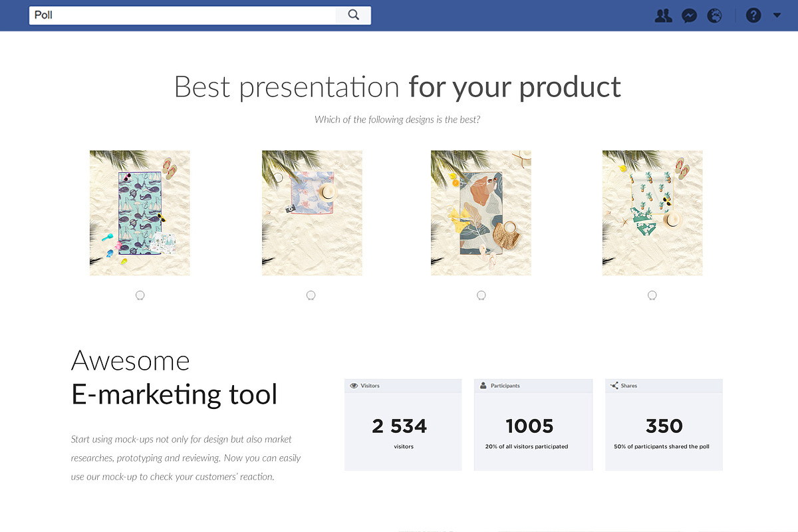Click the Visitors panel header
798x532 pixels.
(403, 386)
